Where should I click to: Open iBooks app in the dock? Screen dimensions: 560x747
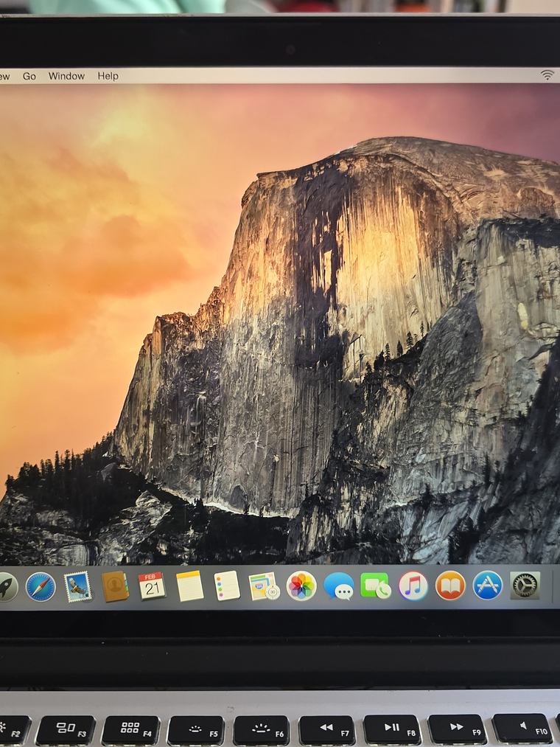[450, 586]
